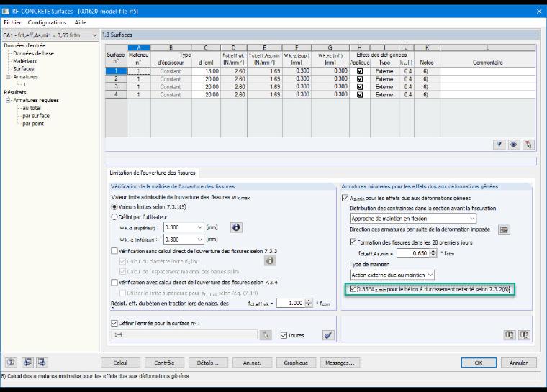
Task: Click the Messages... button
Action: tap(340, 363)
